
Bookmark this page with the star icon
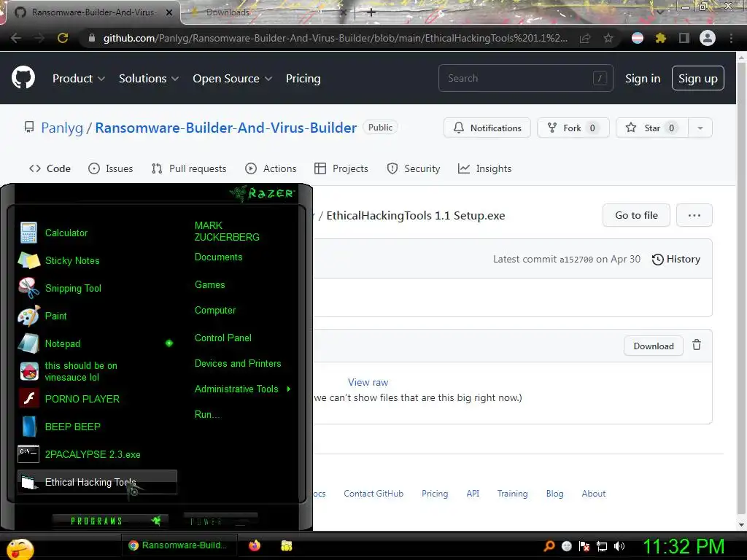click(x=608, y=38)
